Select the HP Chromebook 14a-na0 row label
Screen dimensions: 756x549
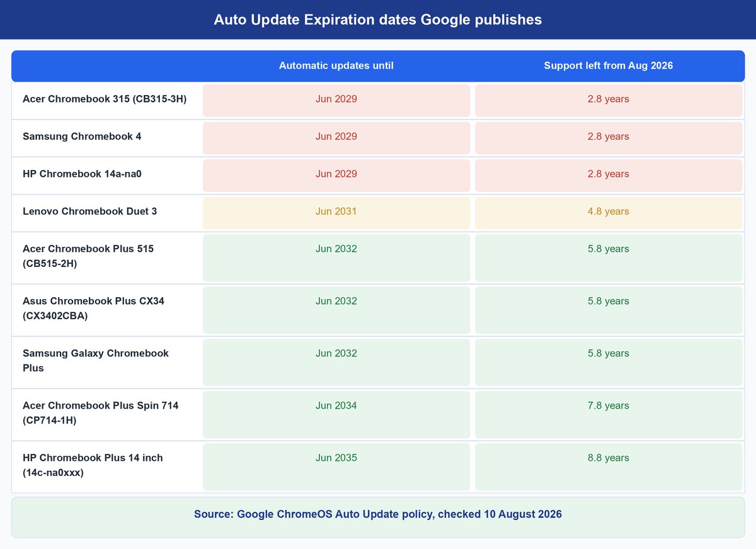click(82, 174)
